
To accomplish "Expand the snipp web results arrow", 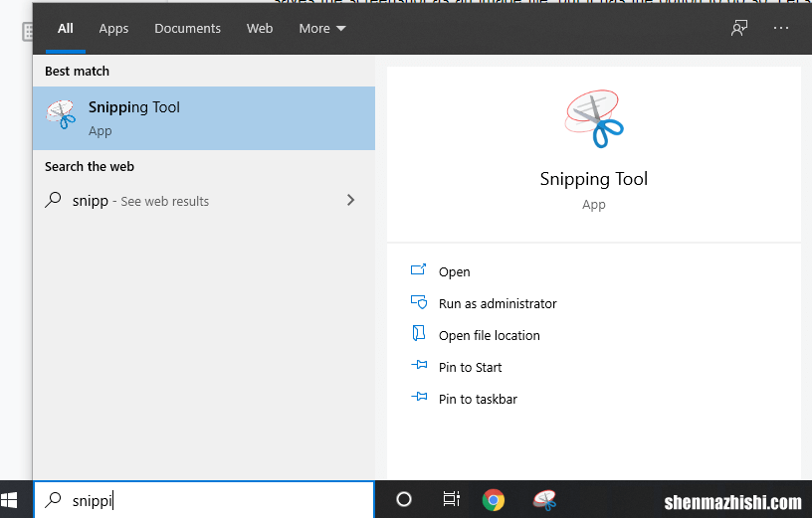I will (x=350, y=200).
